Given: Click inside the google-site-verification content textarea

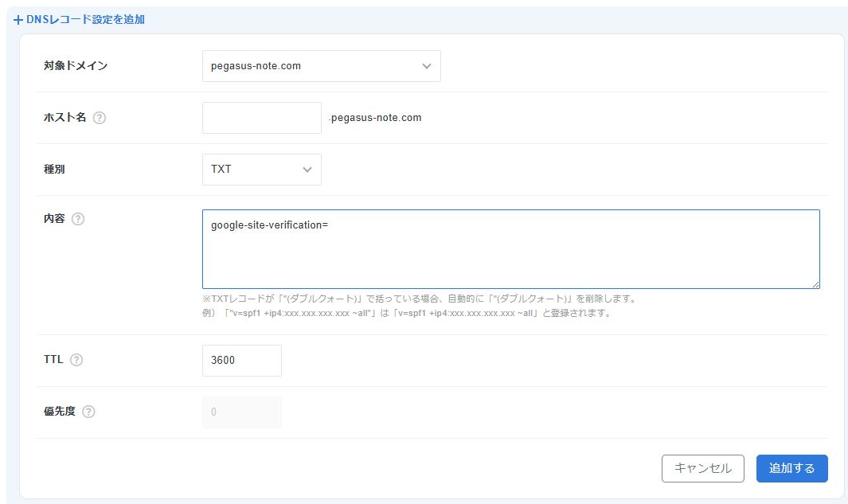Looking at the screenshot, I should 510,248.
